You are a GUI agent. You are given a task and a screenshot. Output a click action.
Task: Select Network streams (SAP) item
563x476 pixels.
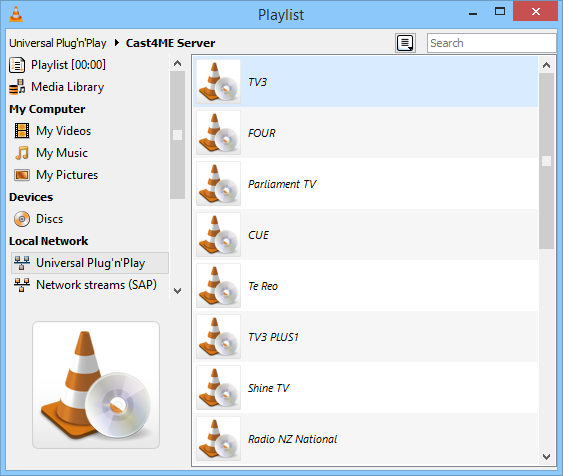click(x=97, y=285)
